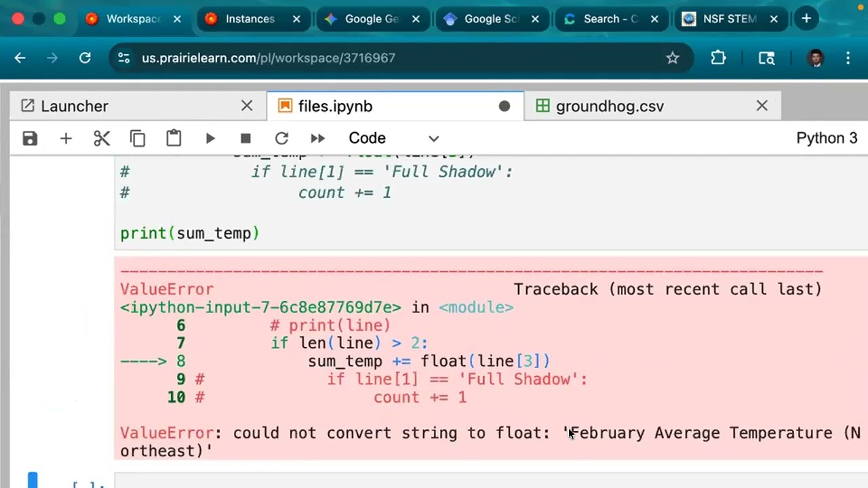Reload the PrairieLearn page
Viewport: 868px width, 488px height.
coord(85,58)
